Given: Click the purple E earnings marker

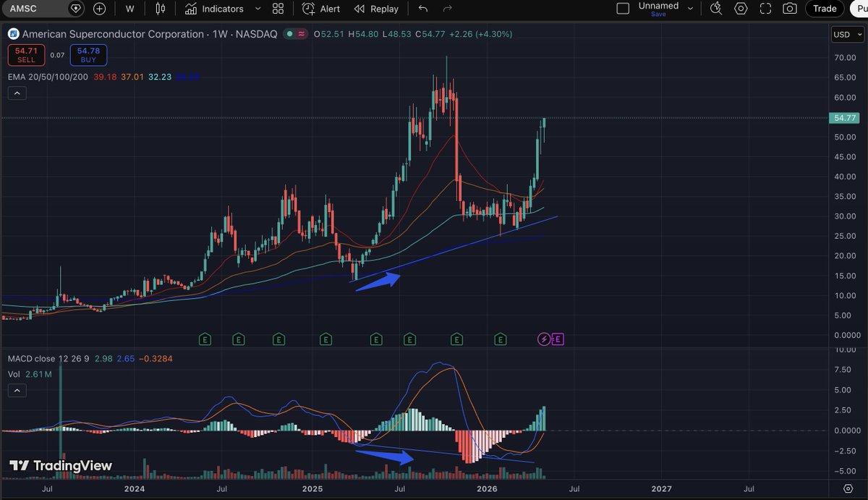Looking at the screenshot, I should [x=558, y=339].
